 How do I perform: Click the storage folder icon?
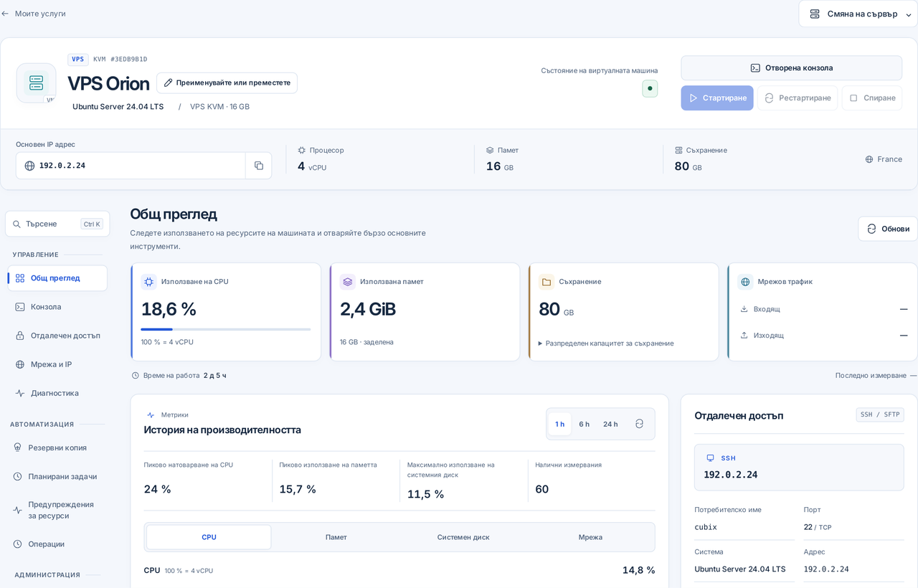coord(546,282)
